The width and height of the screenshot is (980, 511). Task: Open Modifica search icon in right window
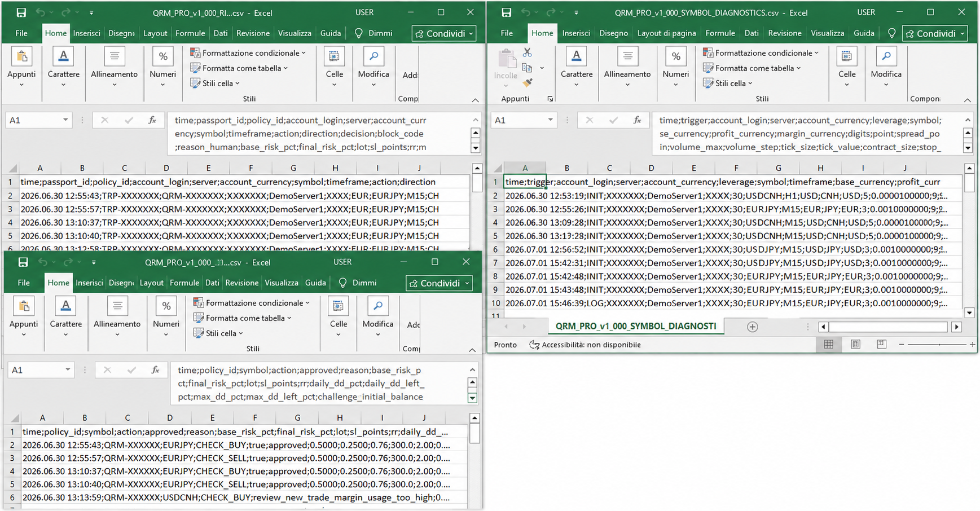886,56
